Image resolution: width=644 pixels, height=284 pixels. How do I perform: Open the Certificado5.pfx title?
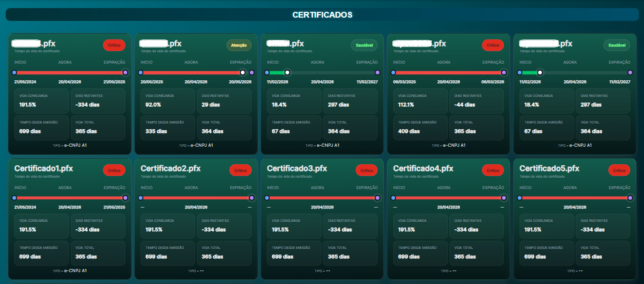click(x=549, y=168)
